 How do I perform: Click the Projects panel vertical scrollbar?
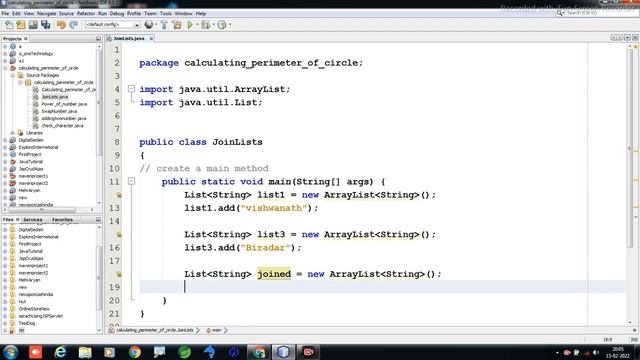pos(99,102)
